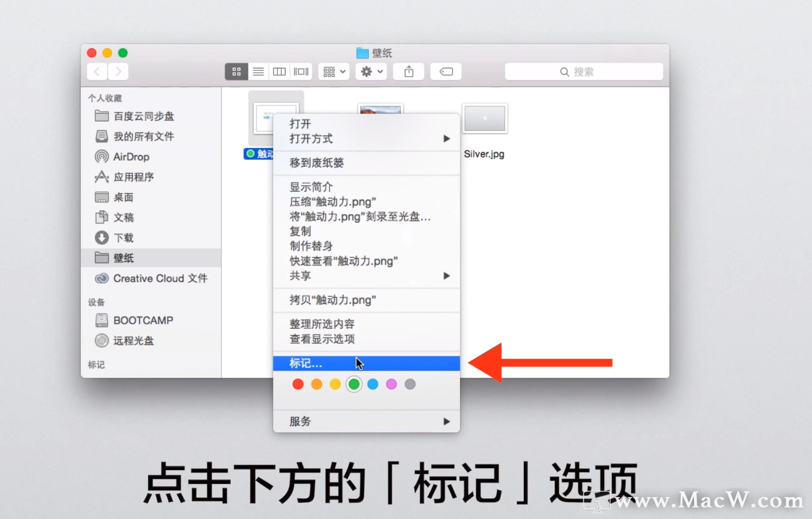Select the Silver.jpg thumbnail
Screen dimensions: 812x519
(x=484, y=118)
